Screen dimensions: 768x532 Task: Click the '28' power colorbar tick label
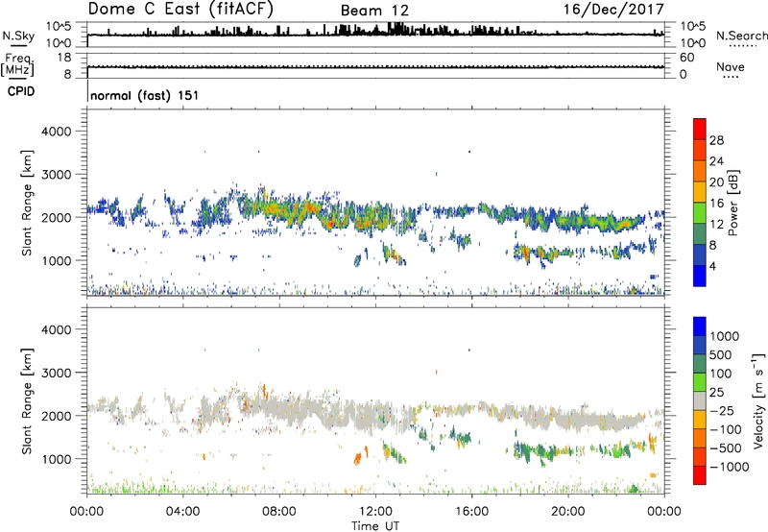[x=716, y=140]
